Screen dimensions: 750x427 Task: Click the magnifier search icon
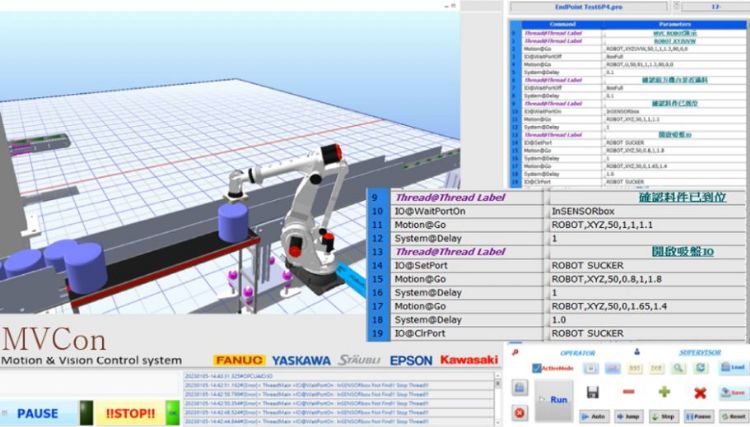tap(679, 368)
